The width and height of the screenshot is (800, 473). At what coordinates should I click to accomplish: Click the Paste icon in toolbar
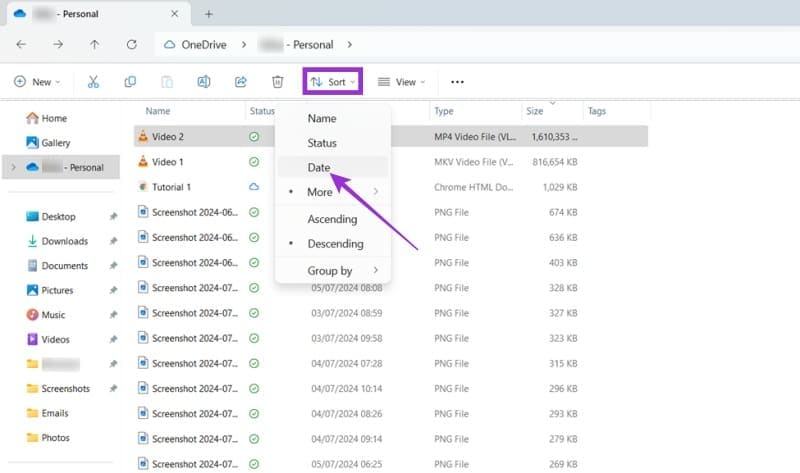point(167,82)
